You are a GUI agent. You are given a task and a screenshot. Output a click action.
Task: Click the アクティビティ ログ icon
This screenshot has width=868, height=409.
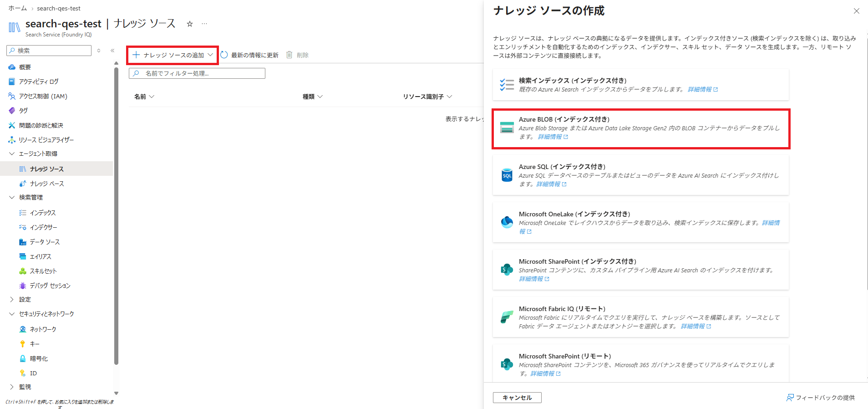12,82
